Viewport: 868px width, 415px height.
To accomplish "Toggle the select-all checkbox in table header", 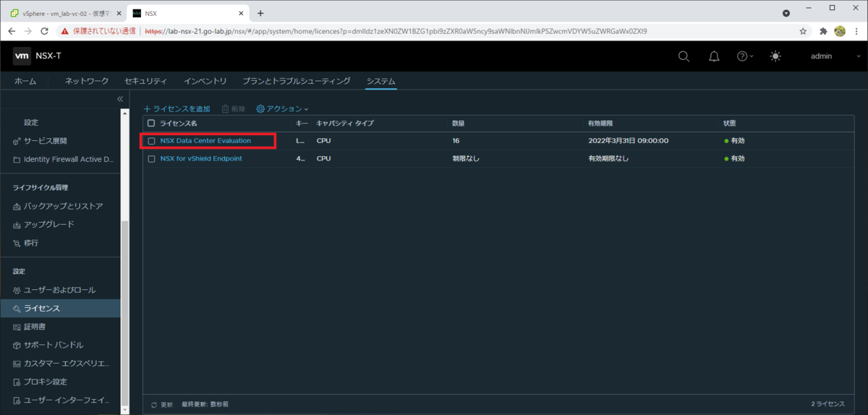I will coord(151,124).
